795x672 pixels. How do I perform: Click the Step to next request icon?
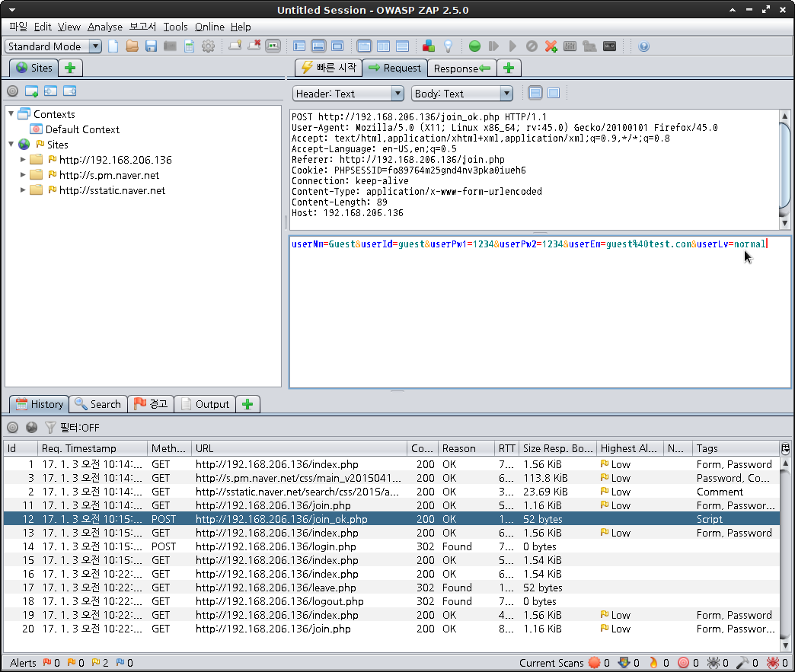[493, 46]
